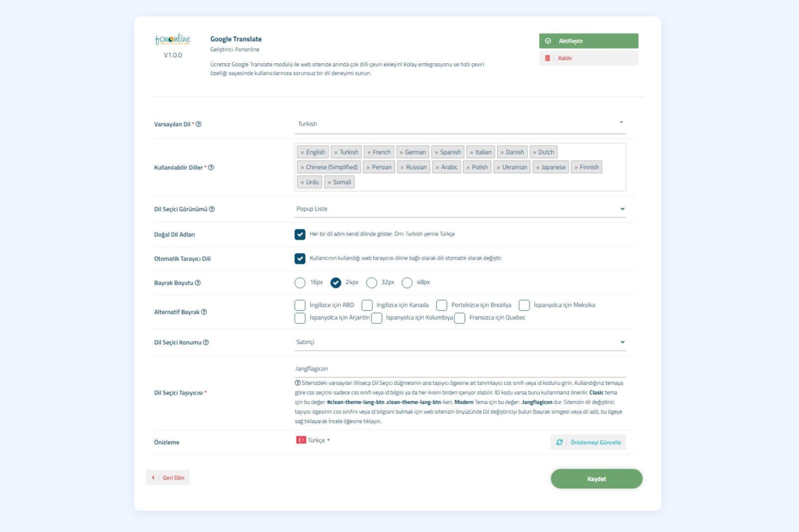Remove the Russian language tag

pyautogui.click(x=402, y=168)
